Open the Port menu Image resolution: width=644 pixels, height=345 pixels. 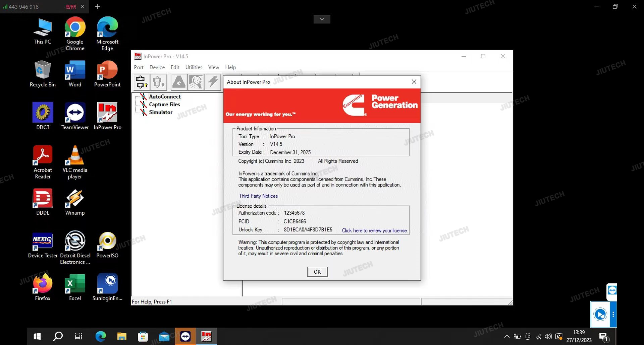tap(139, 67)
